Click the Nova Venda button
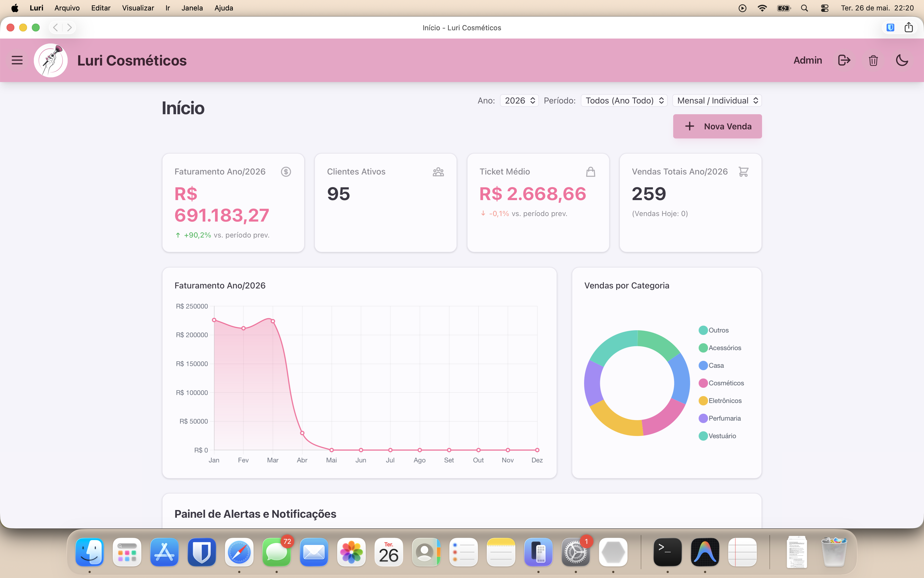924x578 pixels. pyautogui.click(x=717, y=126)
